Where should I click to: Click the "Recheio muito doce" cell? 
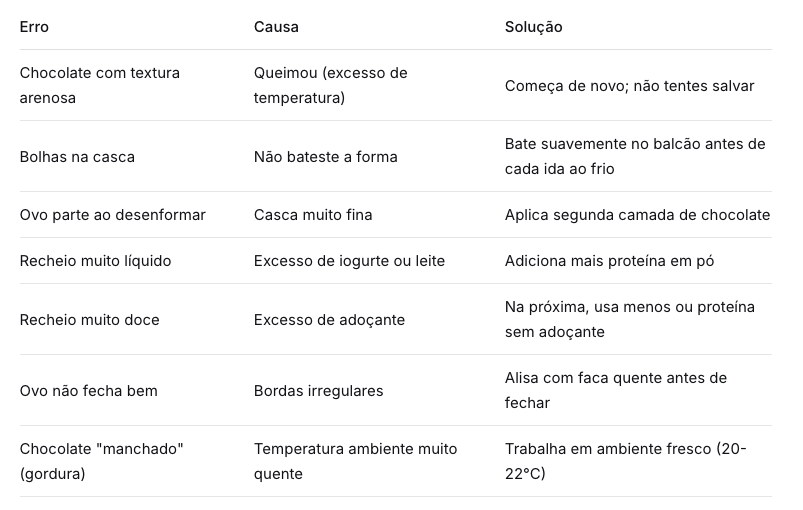point(89,320)
